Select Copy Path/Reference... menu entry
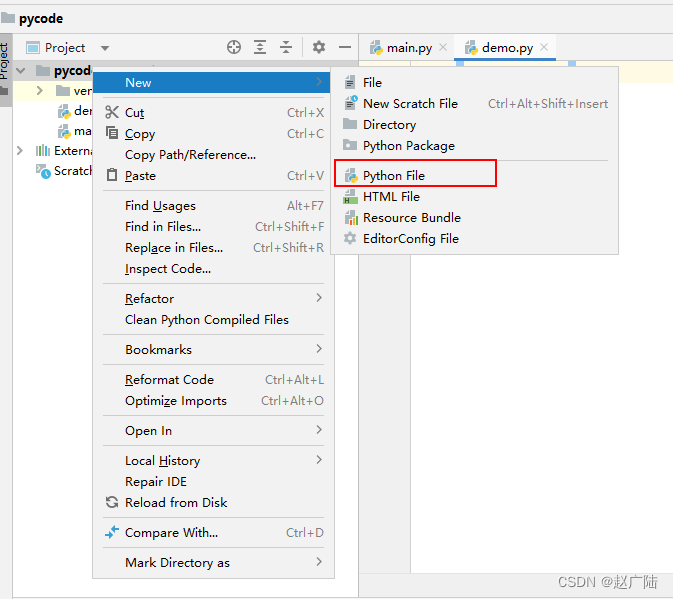 pyautogui.click(x=213, y=154)
